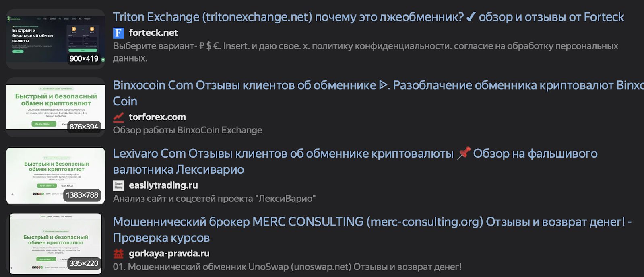
Task: Open the Triton Exchange review title link
Action: pyautogui.click(x=368, y=17)
